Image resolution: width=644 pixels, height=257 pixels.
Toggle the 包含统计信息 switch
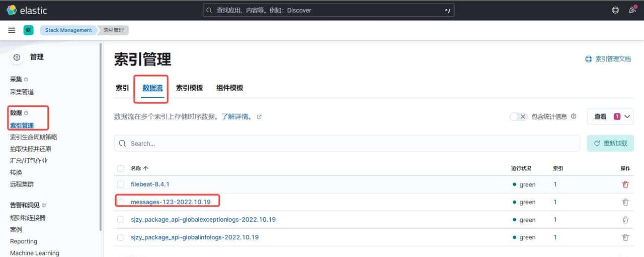[x=518, y=116]
